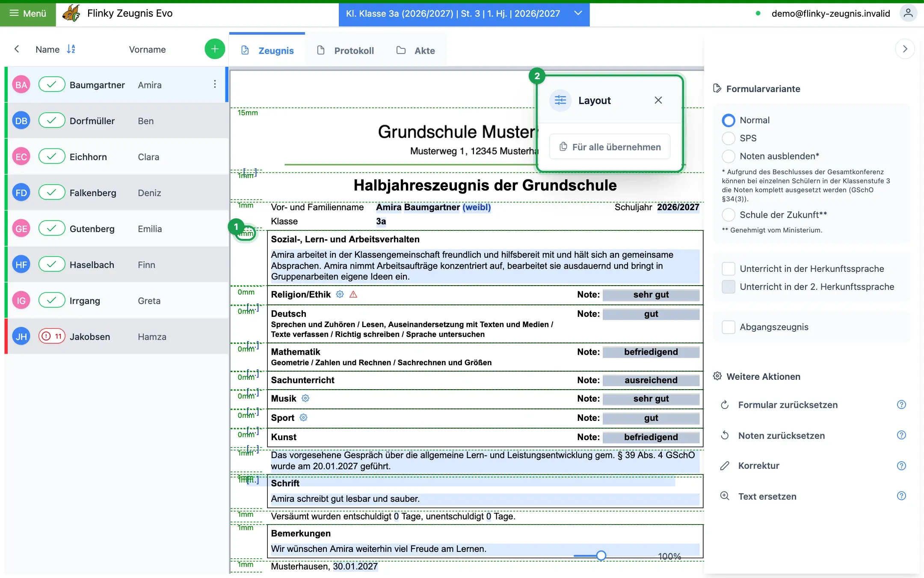Open the three-dot menu for Baumgartner
This screenshot has height=578, width=924.
[215, 84]
